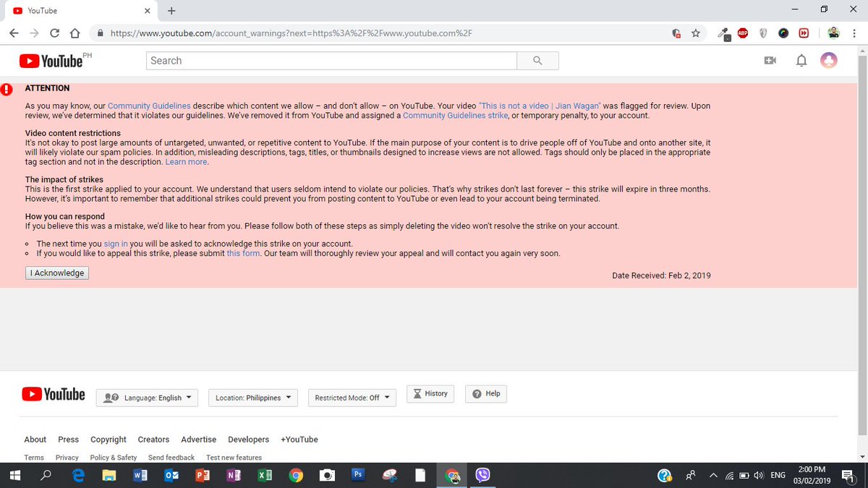Reload the page
Viewport: 868px width, 488px height.
54,33
